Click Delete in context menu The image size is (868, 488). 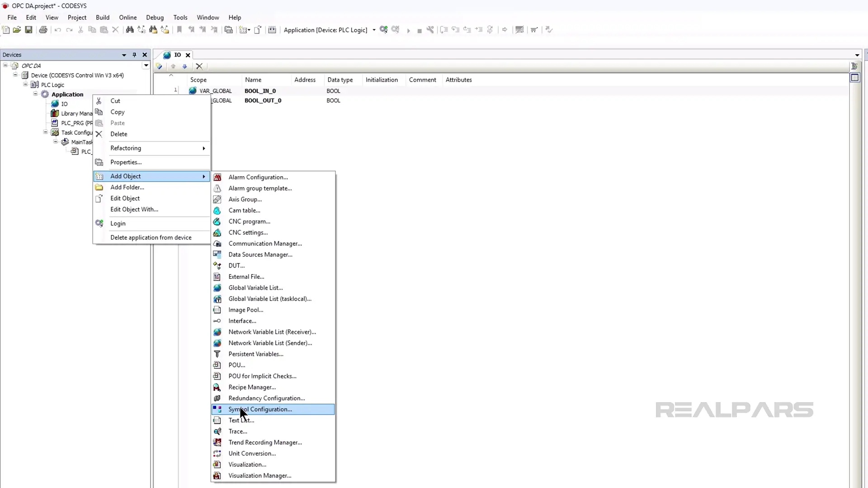click(151, 134)
